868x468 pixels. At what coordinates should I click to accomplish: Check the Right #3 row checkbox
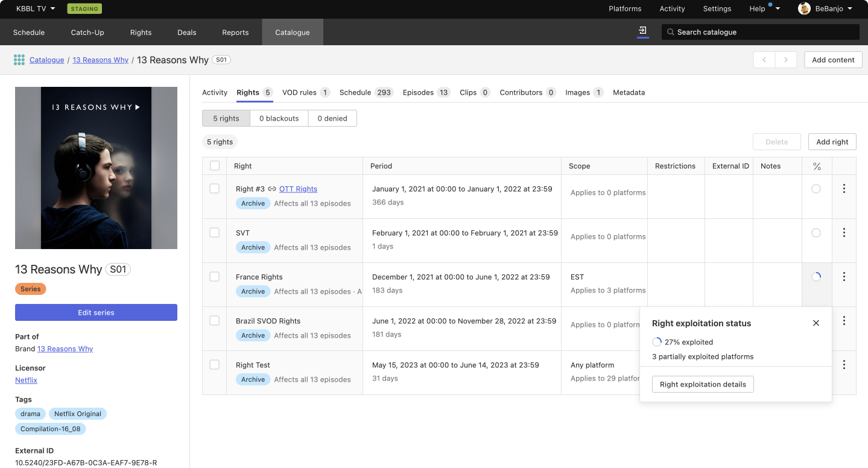coord(214,189)
